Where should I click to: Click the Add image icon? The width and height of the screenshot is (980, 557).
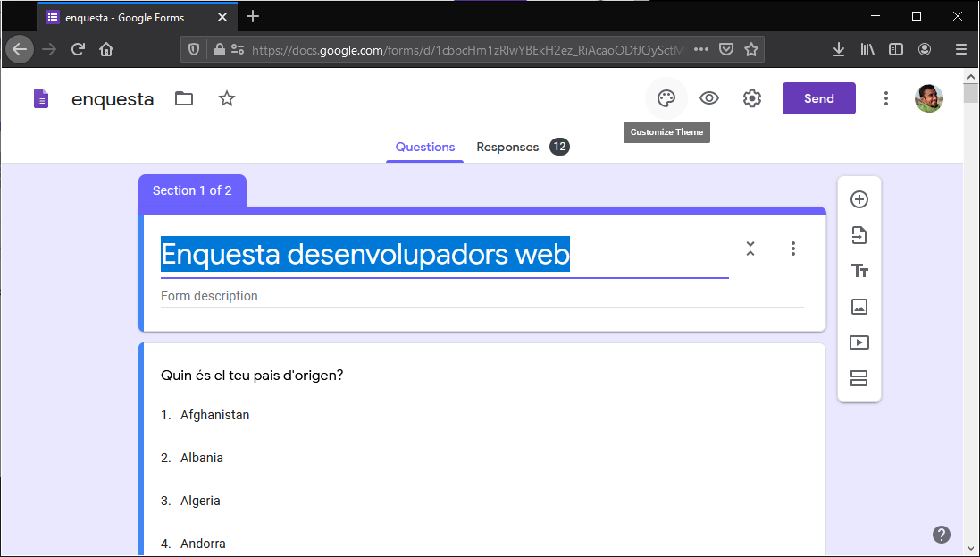pos(859,307)
